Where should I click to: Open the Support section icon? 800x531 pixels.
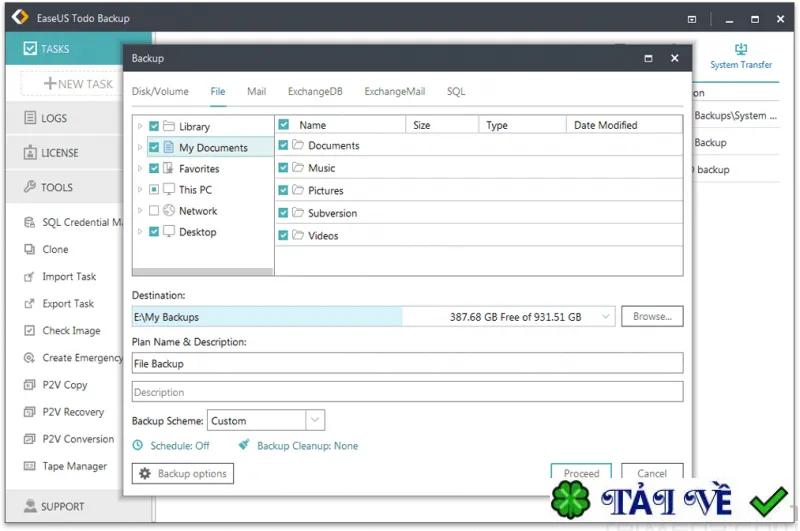[29, 506]
